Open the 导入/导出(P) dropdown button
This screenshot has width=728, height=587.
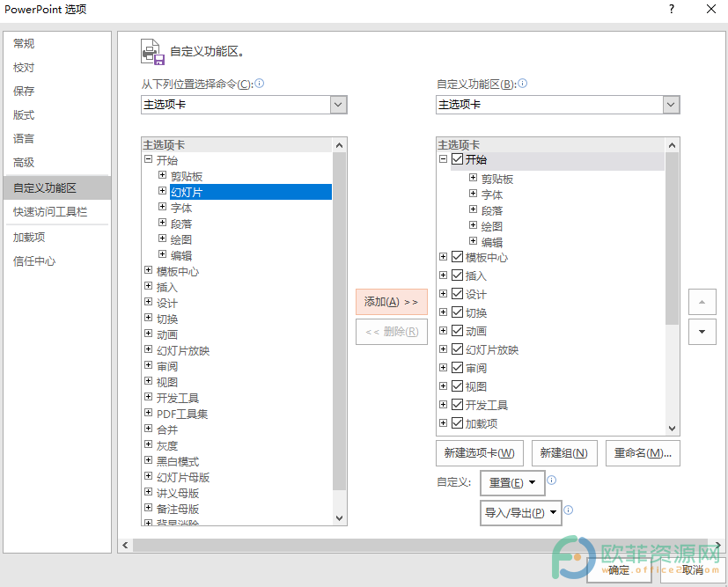pos(520,513)
